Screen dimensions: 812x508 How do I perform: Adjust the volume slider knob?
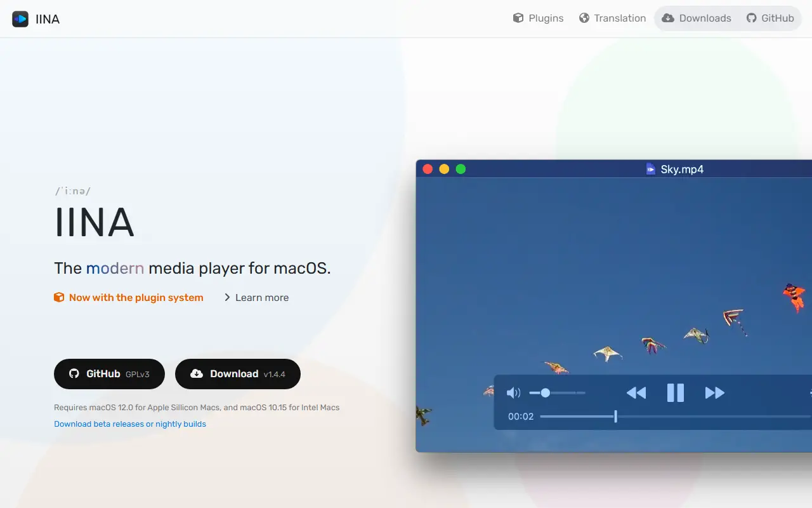click(x=545, y=393)
